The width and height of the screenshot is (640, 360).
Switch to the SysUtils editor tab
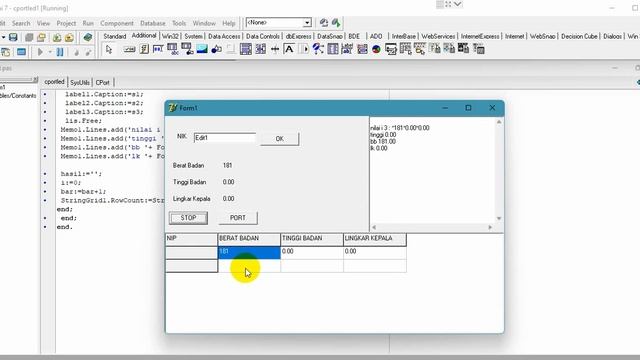point(80,82)
